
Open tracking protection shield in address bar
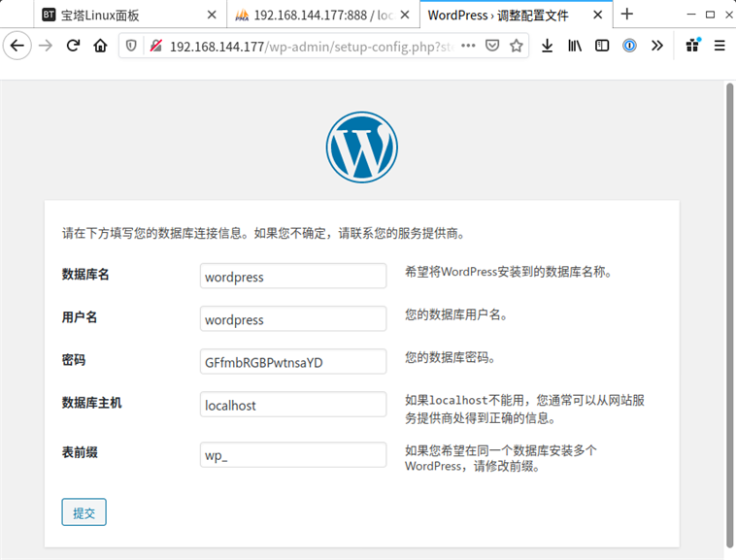(x=131, y=46)
